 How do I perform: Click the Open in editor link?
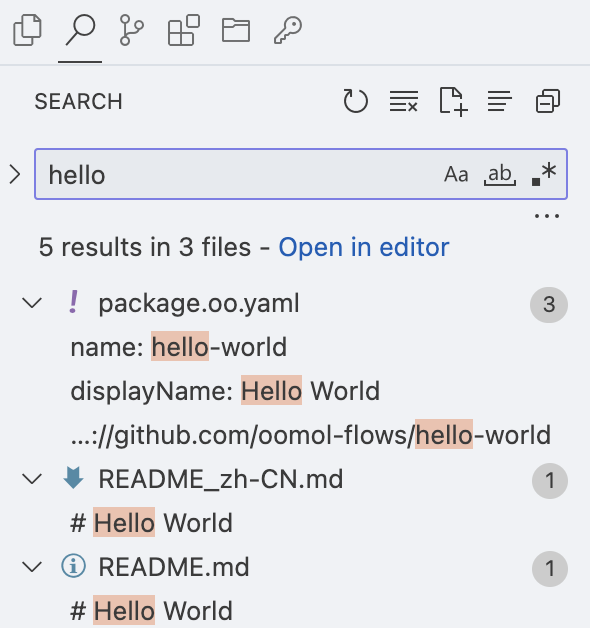364,247
